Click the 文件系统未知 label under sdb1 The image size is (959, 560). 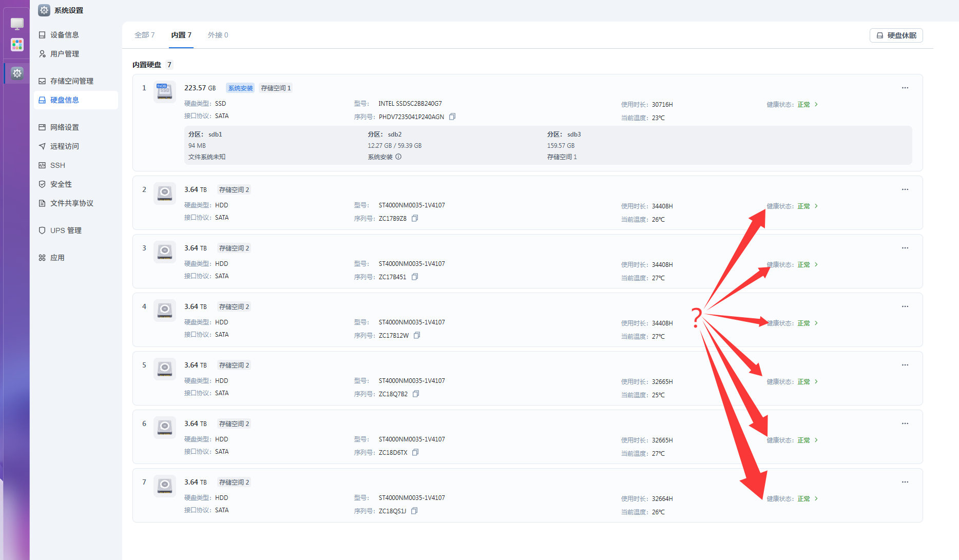pyautogui.click(x=207, y=157)
